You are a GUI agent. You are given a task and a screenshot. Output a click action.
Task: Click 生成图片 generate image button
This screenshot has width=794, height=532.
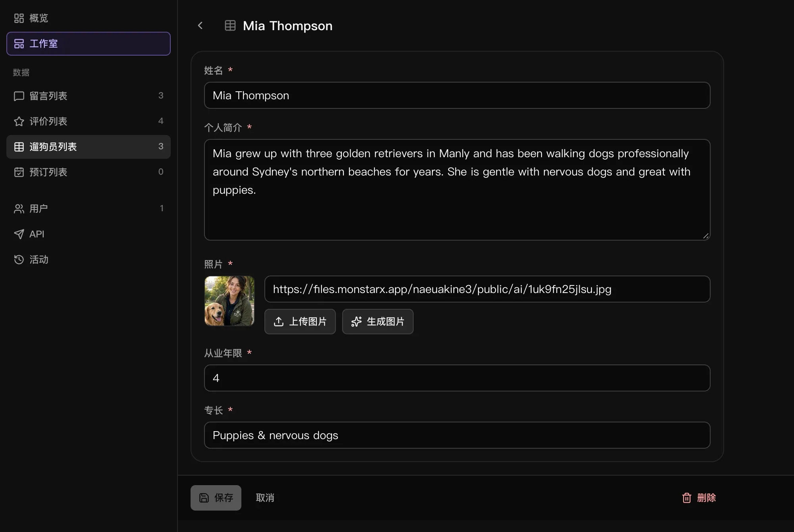378,322
